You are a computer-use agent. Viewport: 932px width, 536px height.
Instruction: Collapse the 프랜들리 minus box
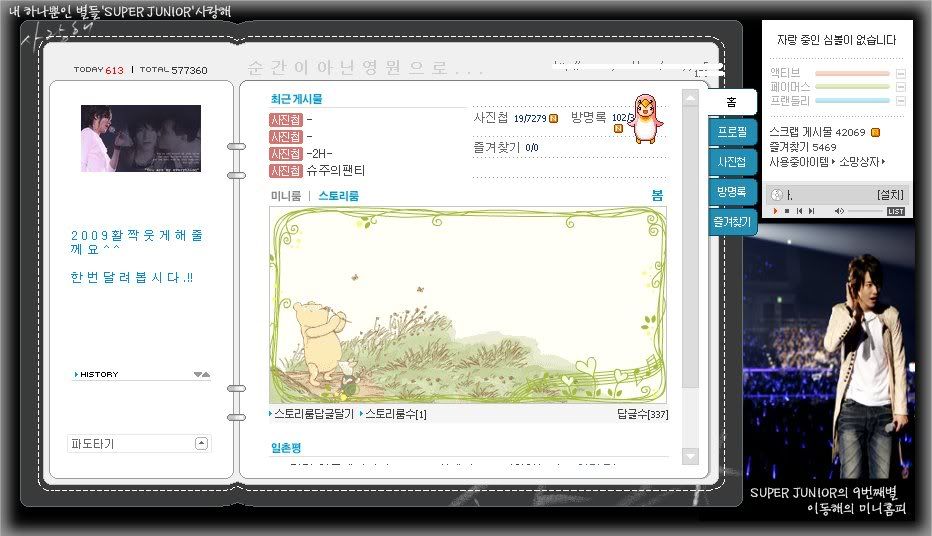(900, 101)
